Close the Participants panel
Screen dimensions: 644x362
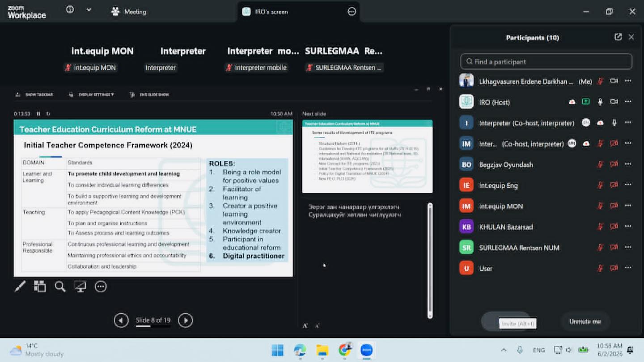click(x=631, y=37)
